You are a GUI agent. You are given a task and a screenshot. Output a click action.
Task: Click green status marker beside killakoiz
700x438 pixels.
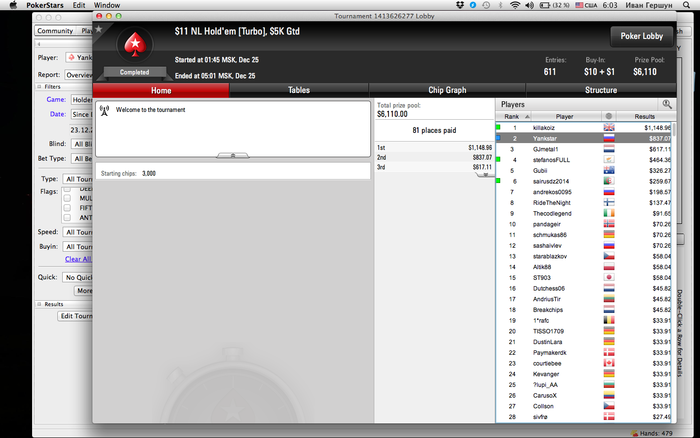[498, 127]
